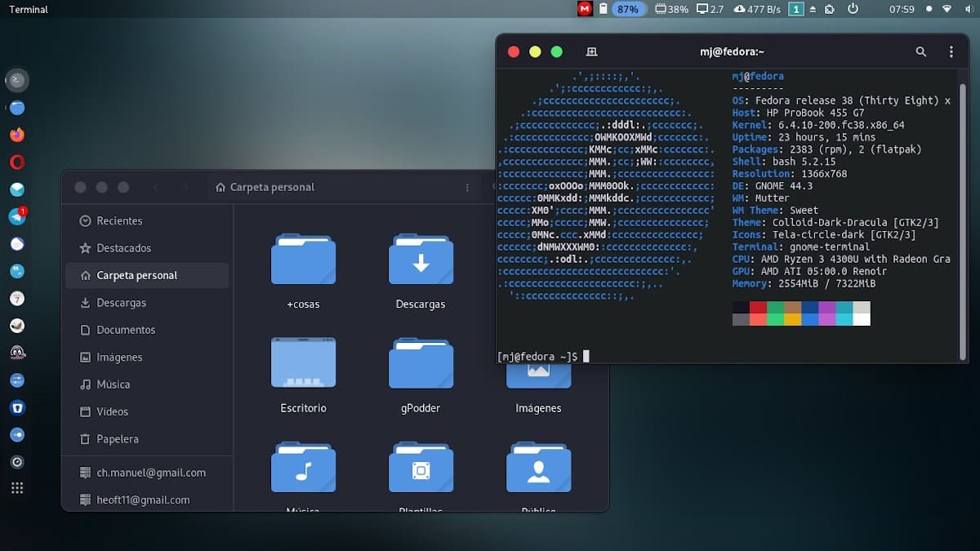Go back in Files window

(x=156, y=187)
